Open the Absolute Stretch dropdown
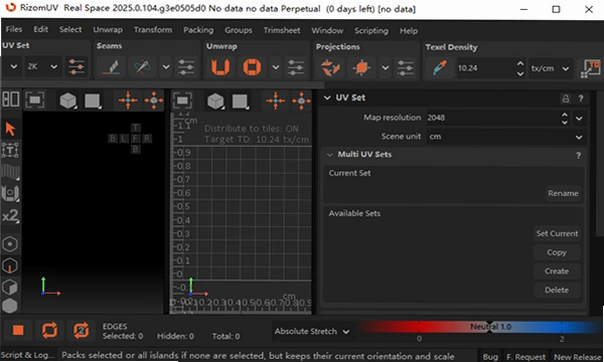The width and height of the screenshot is (604, 362). pos(312,331)
